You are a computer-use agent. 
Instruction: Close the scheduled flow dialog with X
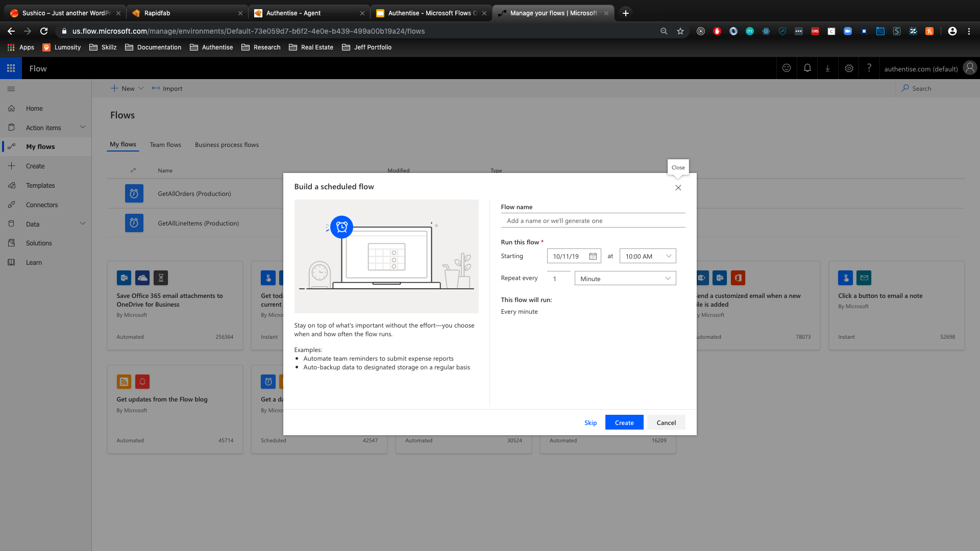(678, 188)
